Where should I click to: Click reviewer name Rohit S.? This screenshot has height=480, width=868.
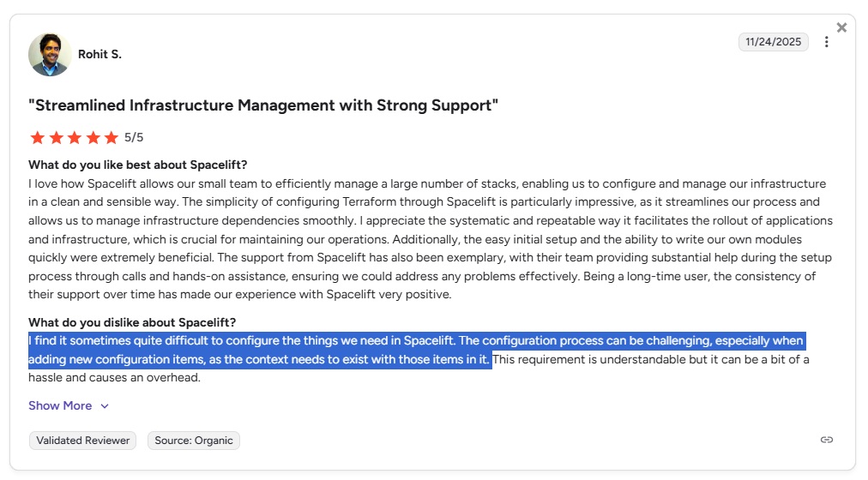(x=99, y=55)
